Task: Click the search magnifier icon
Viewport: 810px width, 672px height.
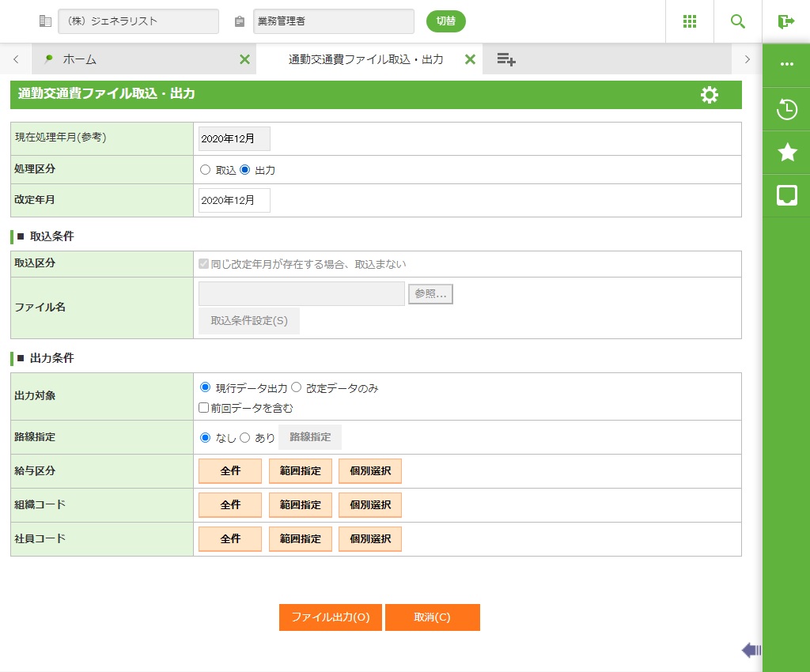Action: pos(738,21)
